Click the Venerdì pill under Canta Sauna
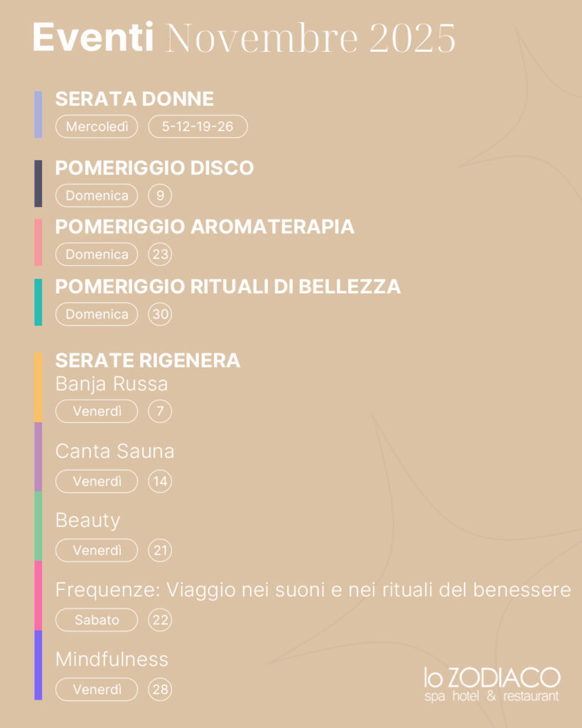Image resolution: width=582 pixels, height=728 pixels. (x=97, y=481)
